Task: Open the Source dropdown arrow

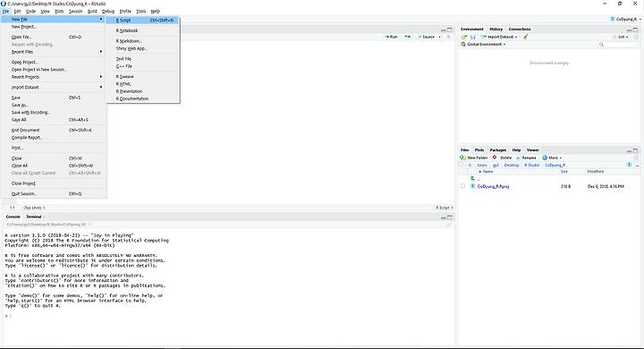Action: (x=439, y=37)
